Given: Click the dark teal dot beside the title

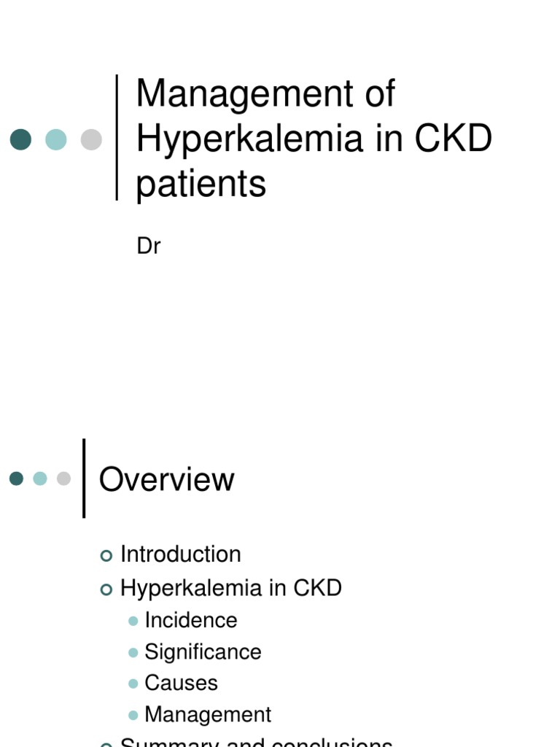Looking at the screenshot, I should [21, 139].
